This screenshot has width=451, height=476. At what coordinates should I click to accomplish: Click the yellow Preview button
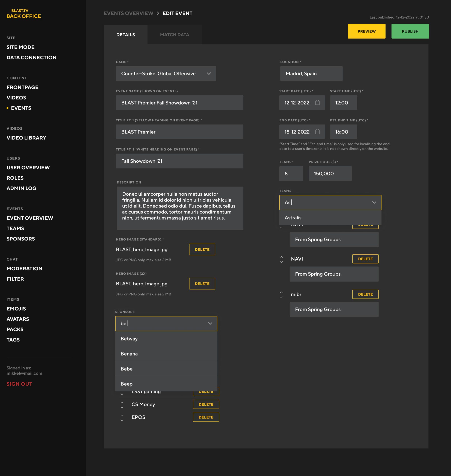pos(366,31)
